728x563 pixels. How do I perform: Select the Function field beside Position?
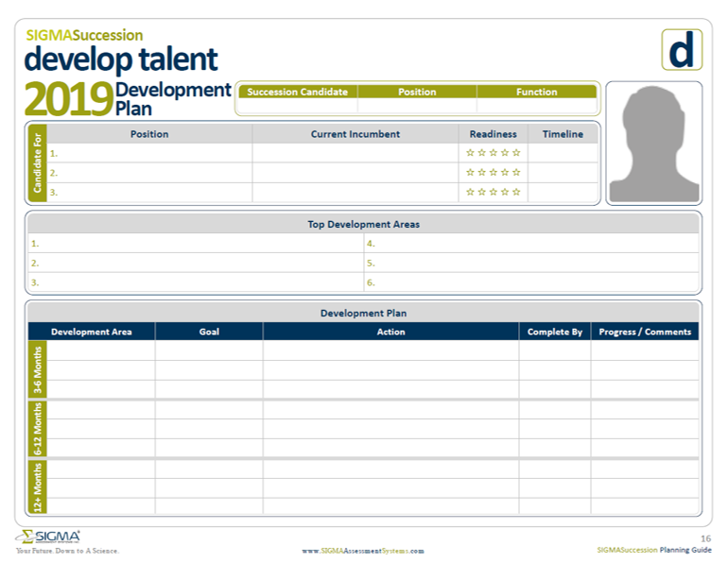coord(536,107)
